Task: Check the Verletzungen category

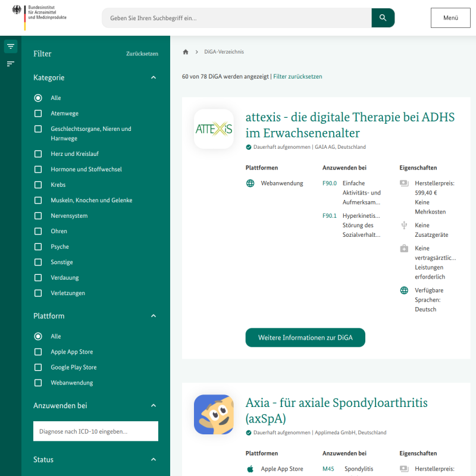Action: (x=38, y=293)
